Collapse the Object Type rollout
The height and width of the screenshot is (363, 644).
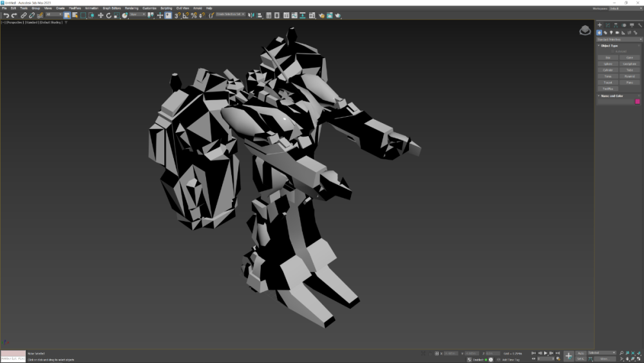point(609,46)
